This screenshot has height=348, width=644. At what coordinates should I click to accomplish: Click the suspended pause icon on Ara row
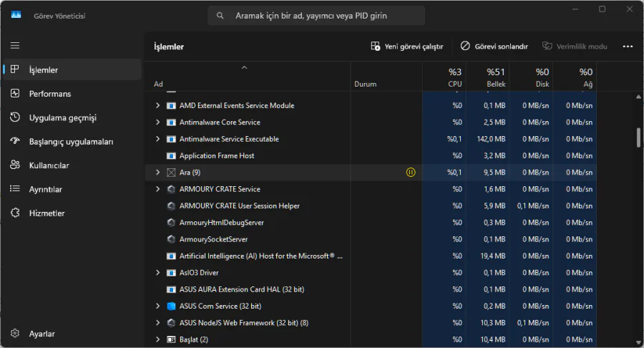pyautogui.click(x=411, y=172)
